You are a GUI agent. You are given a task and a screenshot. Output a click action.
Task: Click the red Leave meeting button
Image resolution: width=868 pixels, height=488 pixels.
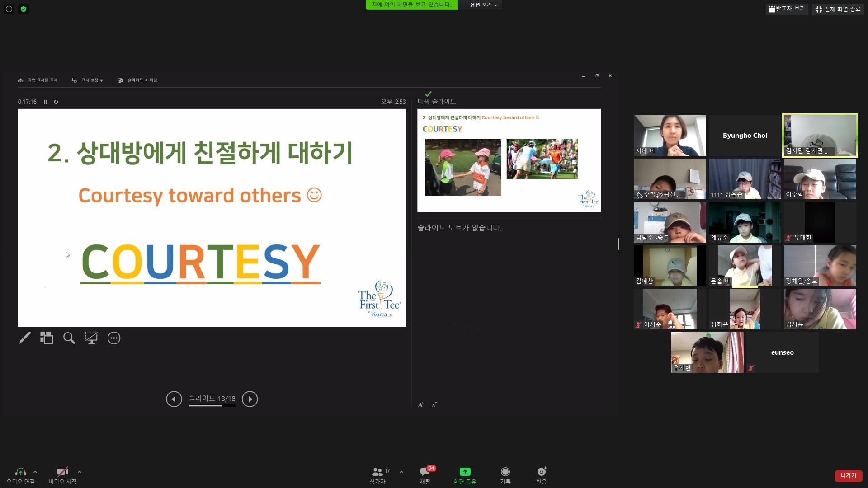tap(848, 475)
